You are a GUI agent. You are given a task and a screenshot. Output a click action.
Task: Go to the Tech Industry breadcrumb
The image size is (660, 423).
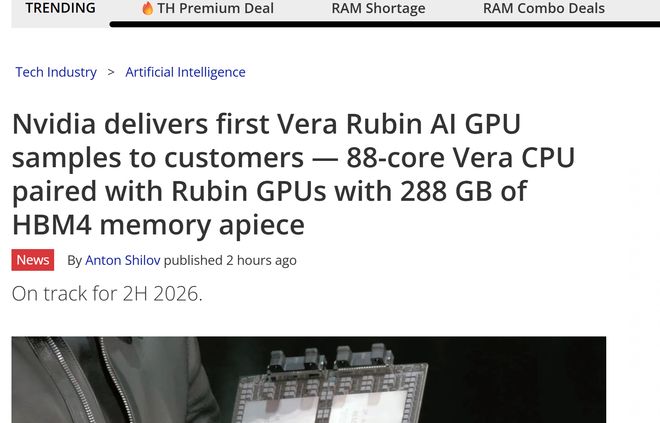[x=56, y=72]
